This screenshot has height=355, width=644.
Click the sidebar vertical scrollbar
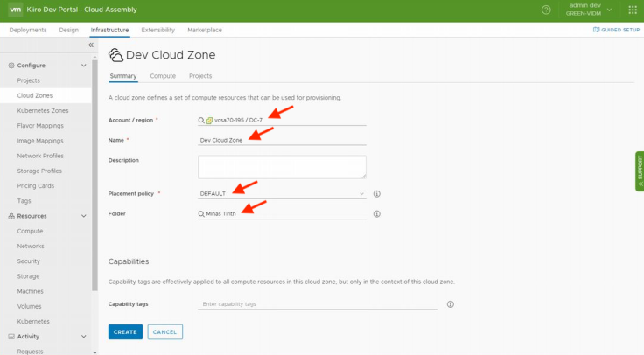[x=94, y=175]
